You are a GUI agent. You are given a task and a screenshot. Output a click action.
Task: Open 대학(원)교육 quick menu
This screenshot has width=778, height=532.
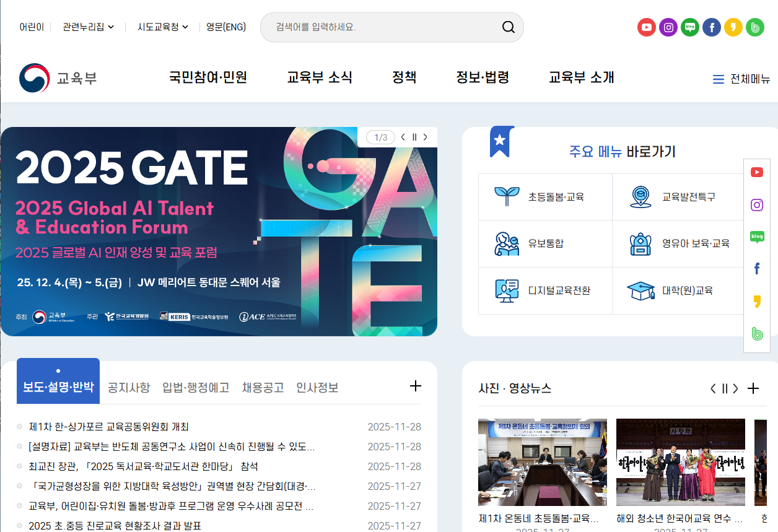679,290
